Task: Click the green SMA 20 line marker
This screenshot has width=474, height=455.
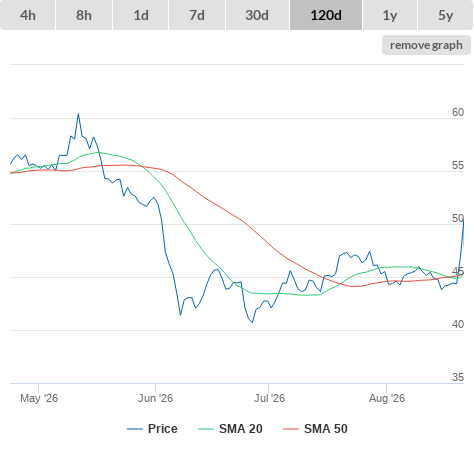Action: pos(206,429)
